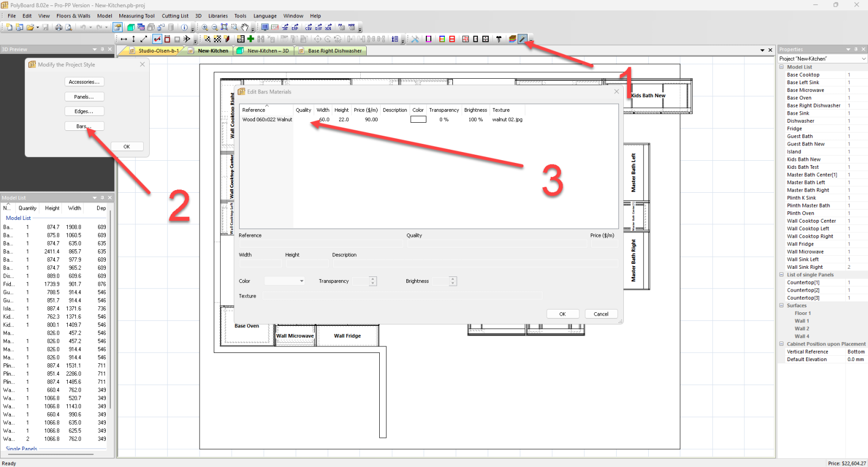Click the export CSV icon
Image resolution: width=868 pixels, height=467 pixels.
point(309,27)
